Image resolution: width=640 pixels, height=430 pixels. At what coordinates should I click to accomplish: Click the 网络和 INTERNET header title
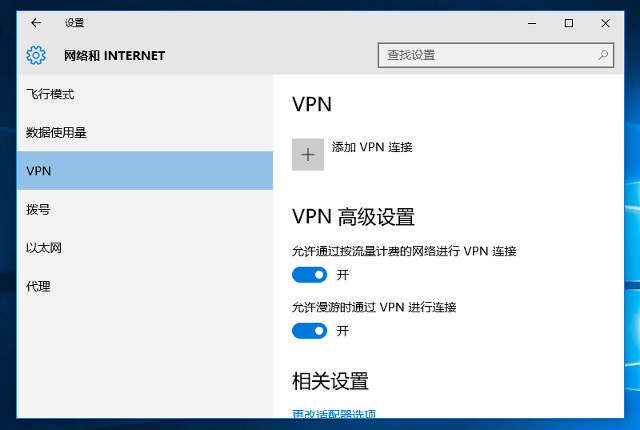114,55
